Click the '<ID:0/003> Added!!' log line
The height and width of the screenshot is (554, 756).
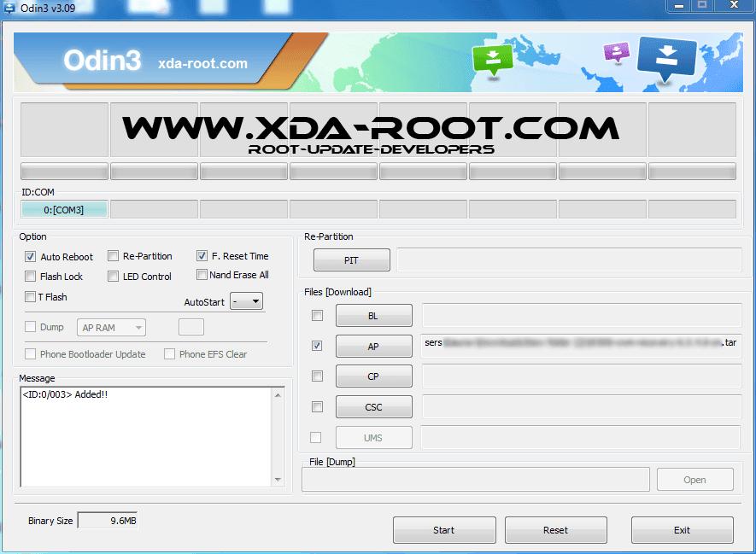click(65, 394)
